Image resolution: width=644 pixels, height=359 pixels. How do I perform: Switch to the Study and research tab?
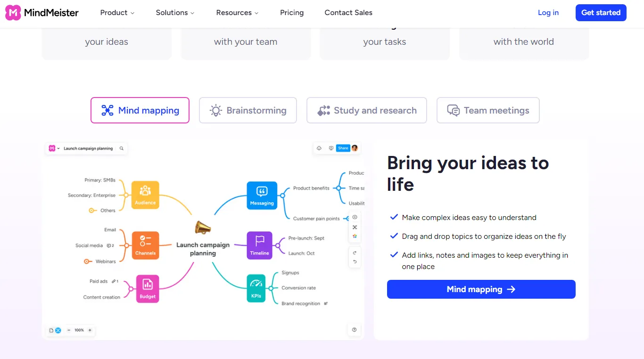point(367,110)
